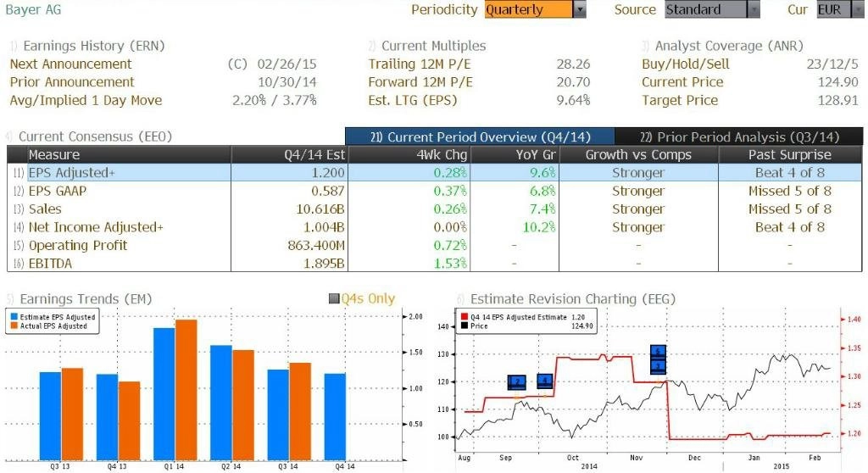Image resolution: width=868 pixels, height=473 pixels.
Task: Click the 4Wk Chg column header
Action: 409,154
